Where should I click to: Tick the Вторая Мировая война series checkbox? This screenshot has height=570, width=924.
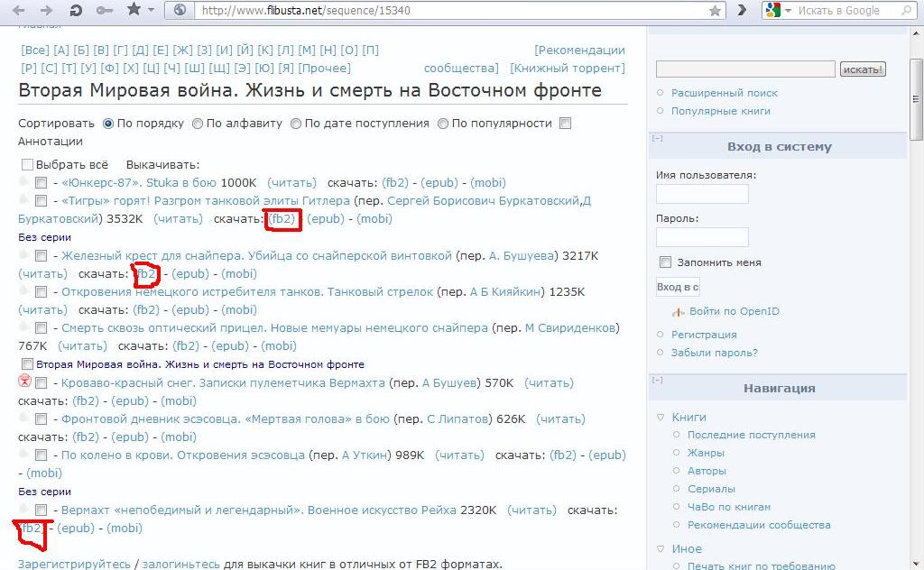[x=27, y=363]
